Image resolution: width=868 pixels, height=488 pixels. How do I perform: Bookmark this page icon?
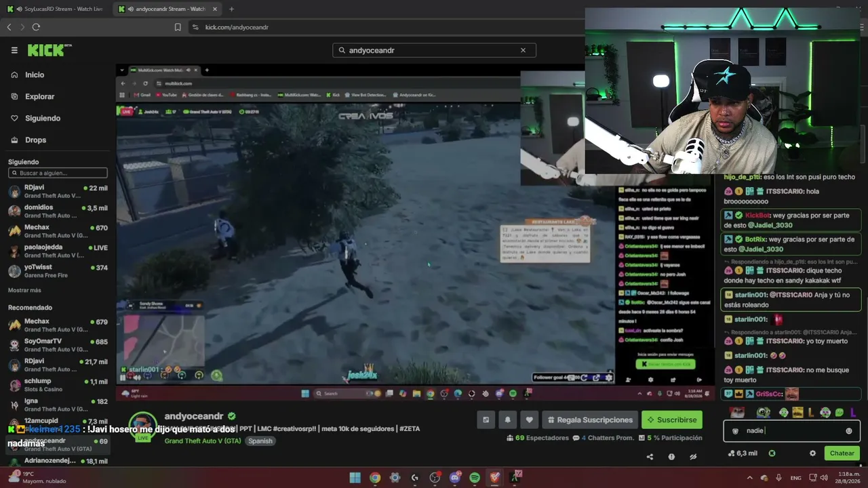click(178, 27)
